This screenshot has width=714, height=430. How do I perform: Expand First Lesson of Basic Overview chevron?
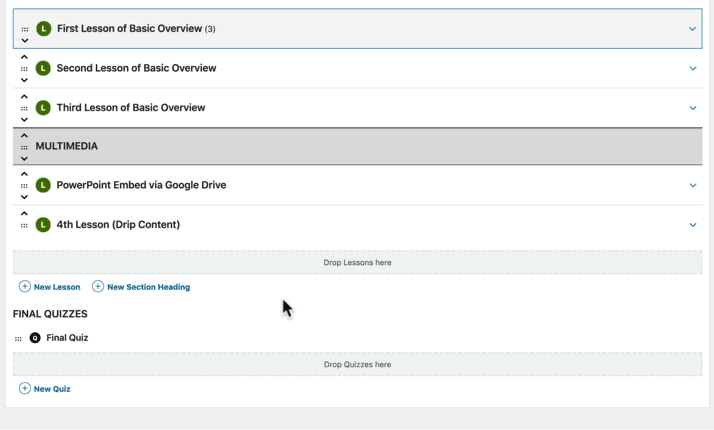pos(692,29)
